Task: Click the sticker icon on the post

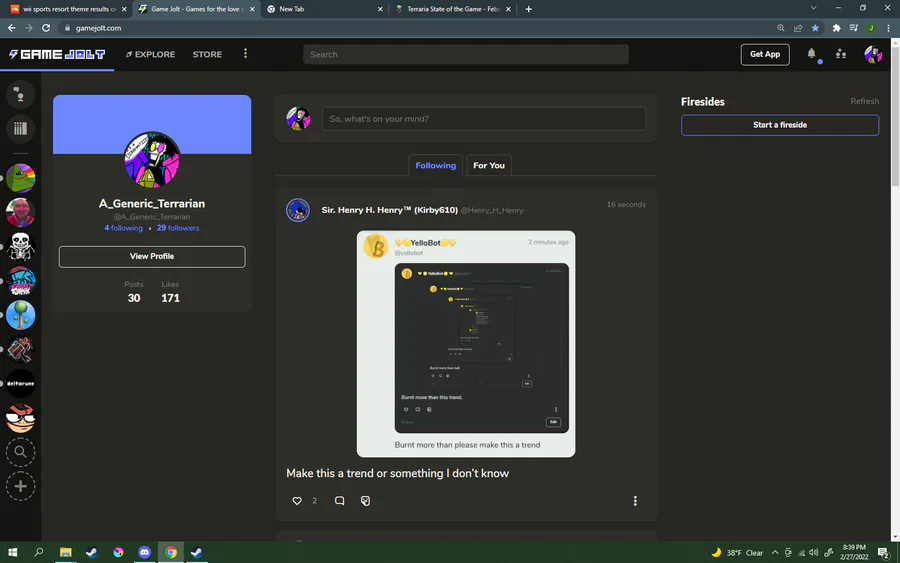Action: [365, 501]
